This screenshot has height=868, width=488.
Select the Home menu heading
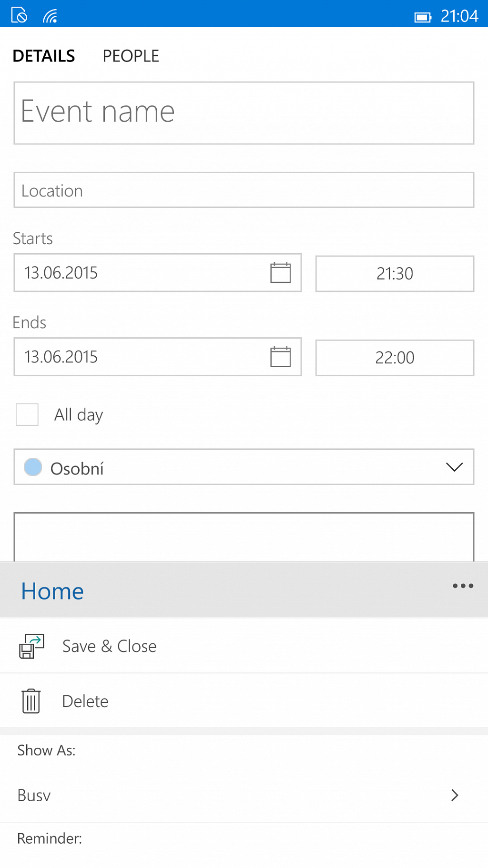tap(52, 591)
